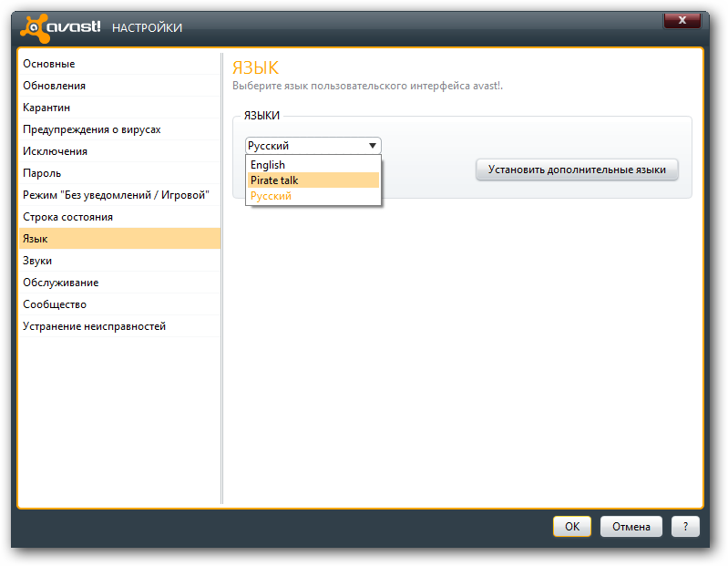728x566 pixels.
Task: Open the Сообщество section
Action: pyautogui.click(x=119, y=304)
